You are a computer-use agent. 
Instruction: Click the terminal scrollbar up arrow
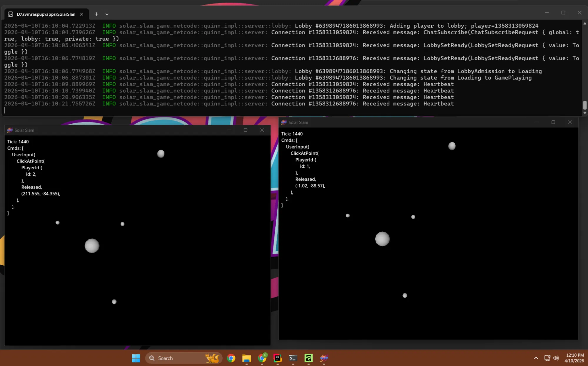coord(585,23)
